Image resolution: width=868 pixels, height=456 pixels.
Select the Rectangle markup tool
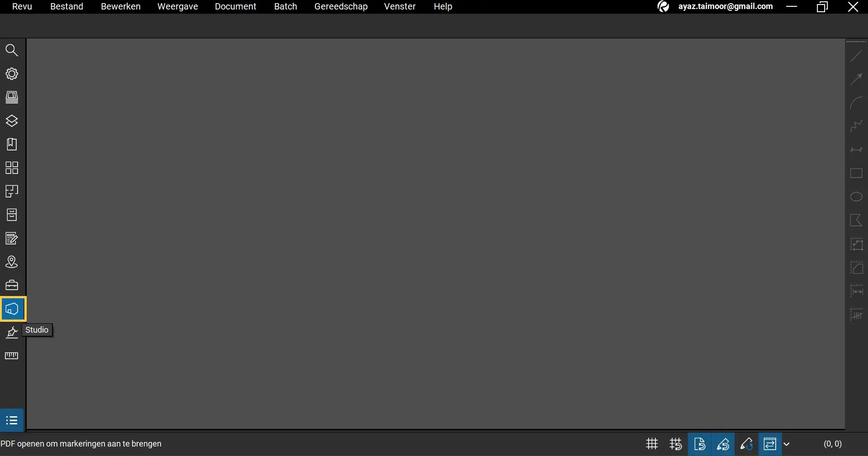pyautogui.click(x=856, y=174)
